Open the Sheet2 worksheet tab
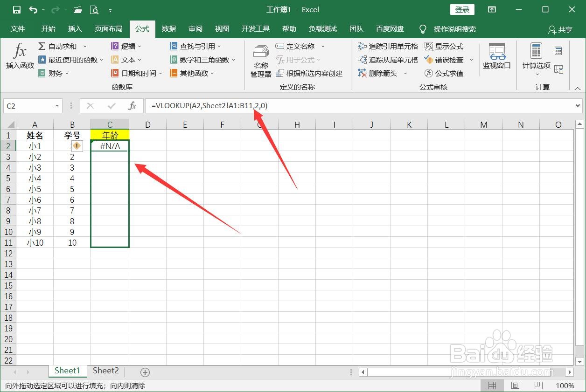This screenshot has height=392, width=586. 105,370
